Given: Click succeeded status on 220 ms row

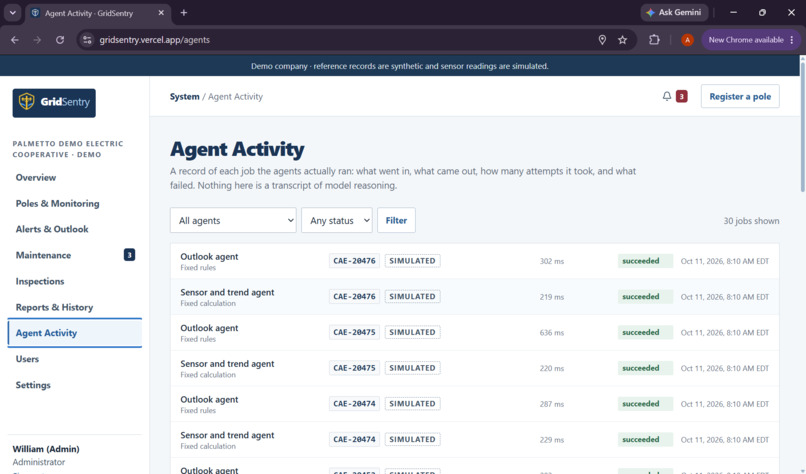Looking at the screenshot, I should pos(645,368).
